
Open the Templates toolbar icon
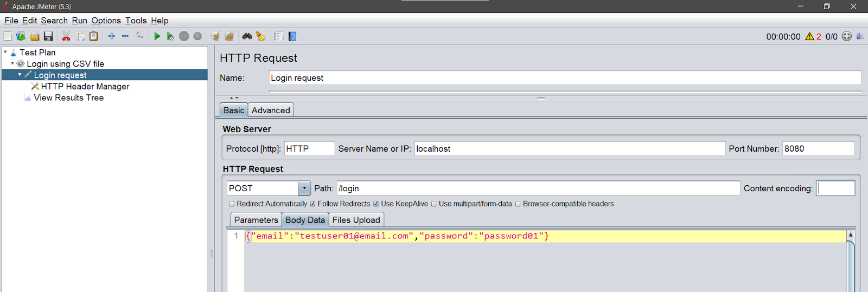[x=21, y=36]
